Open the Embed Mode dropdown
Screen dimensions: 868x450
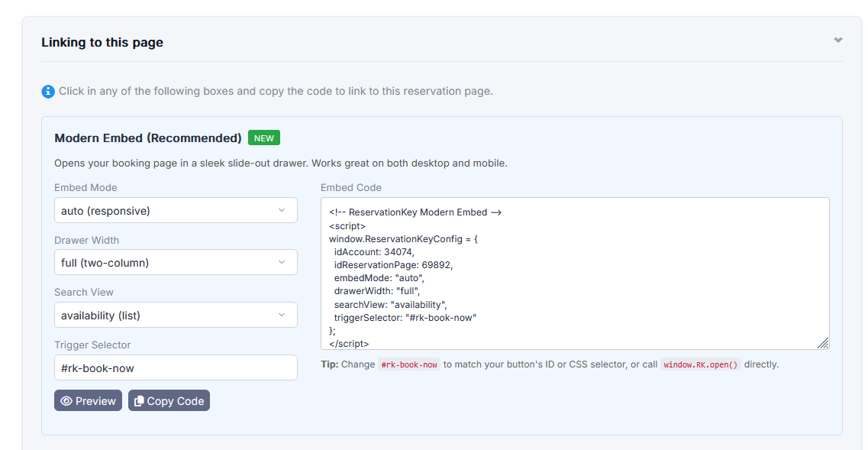[x=176, y=211]
